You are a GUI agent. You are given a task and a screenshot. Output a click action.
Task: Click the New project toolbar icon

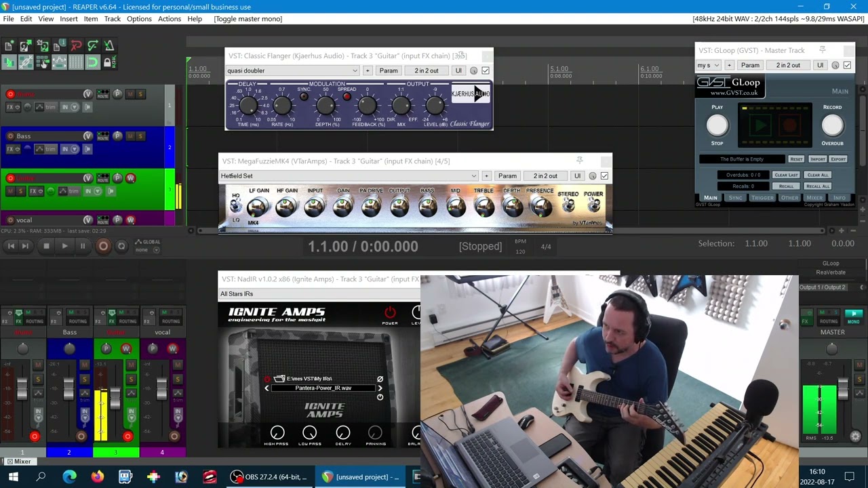(x=8, y=46)
